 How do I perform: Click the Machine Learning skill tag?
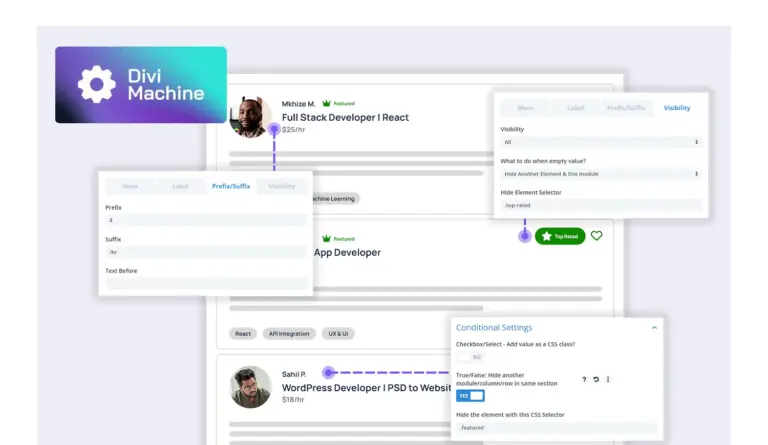(x=336, y=199)
